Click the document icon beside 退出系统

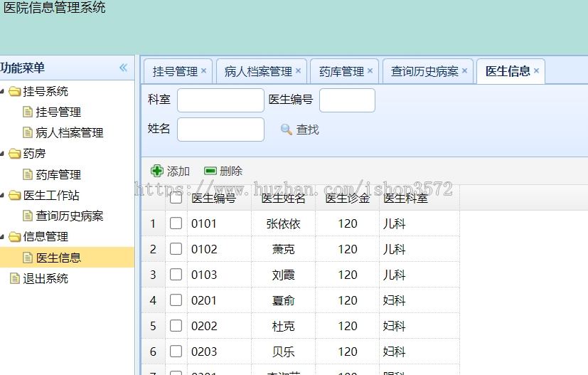pos(15,278)
